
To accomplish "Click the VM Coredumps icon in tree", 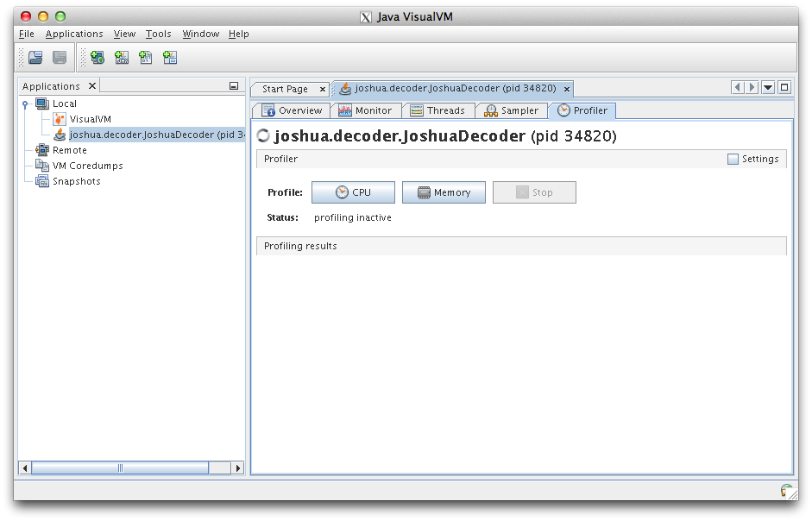I will (x=42, y=166).
